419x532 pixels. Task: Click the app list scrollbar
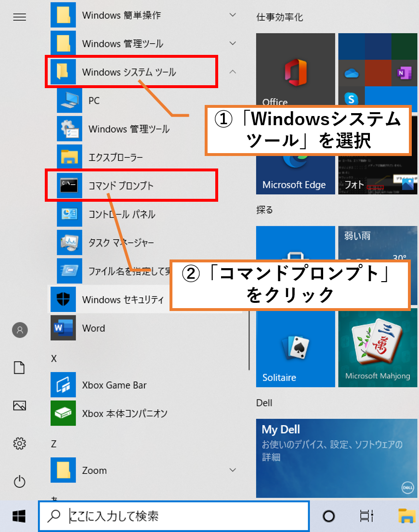[x=249, y=339]
